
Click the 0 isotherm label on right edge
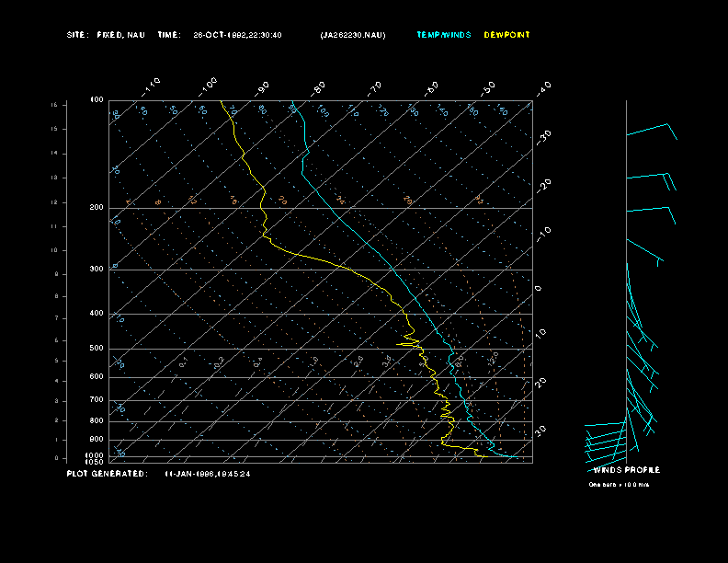point(539,289)
